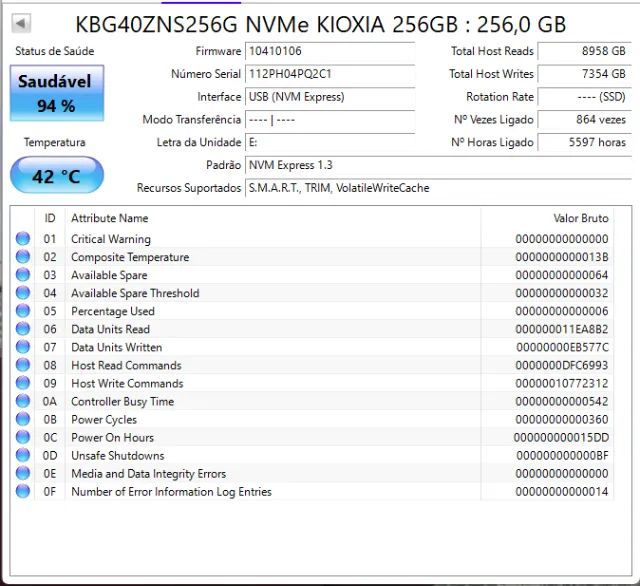This screenshot has height=586, width=640.
Task: Click the status orb for Media and Data Integrity Errors
Action: pyautogui.click(x=23, y=473)
